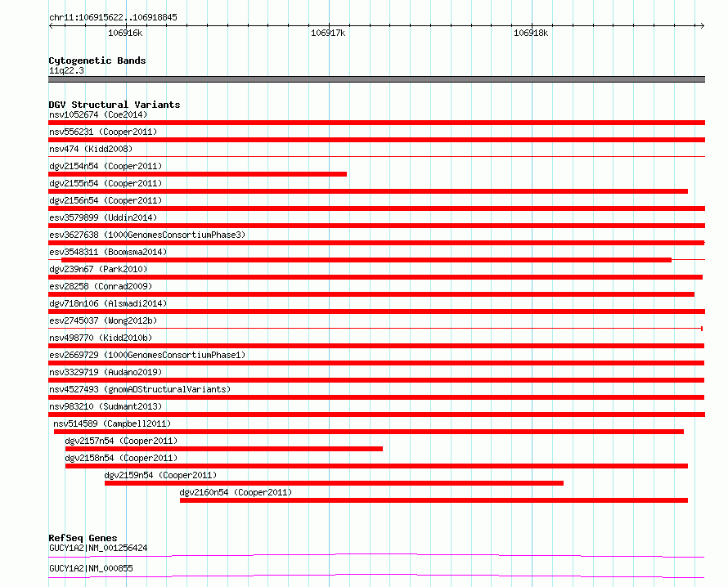Viewport: 728px width, 587px height.
Task: Open the GUCY1A2|NM_001256424 gene label
Action: (x=98, y=548)
